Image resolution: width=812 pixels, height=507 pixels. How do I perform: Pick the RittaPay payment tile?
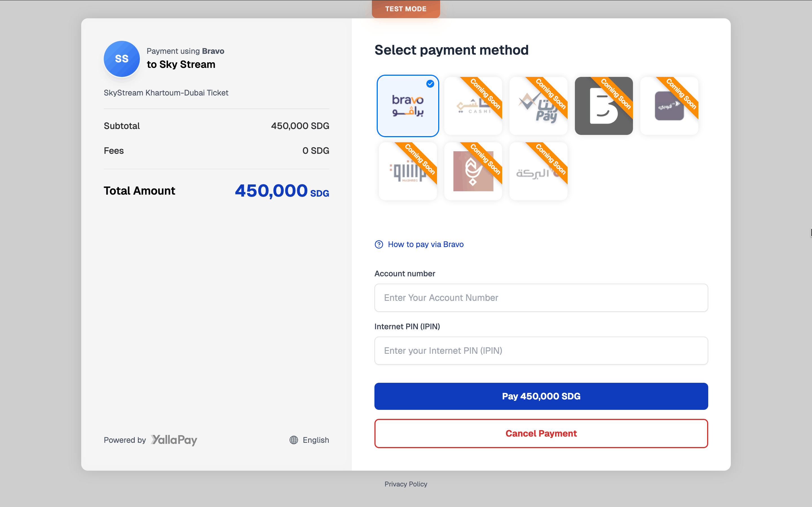(538, 106)
